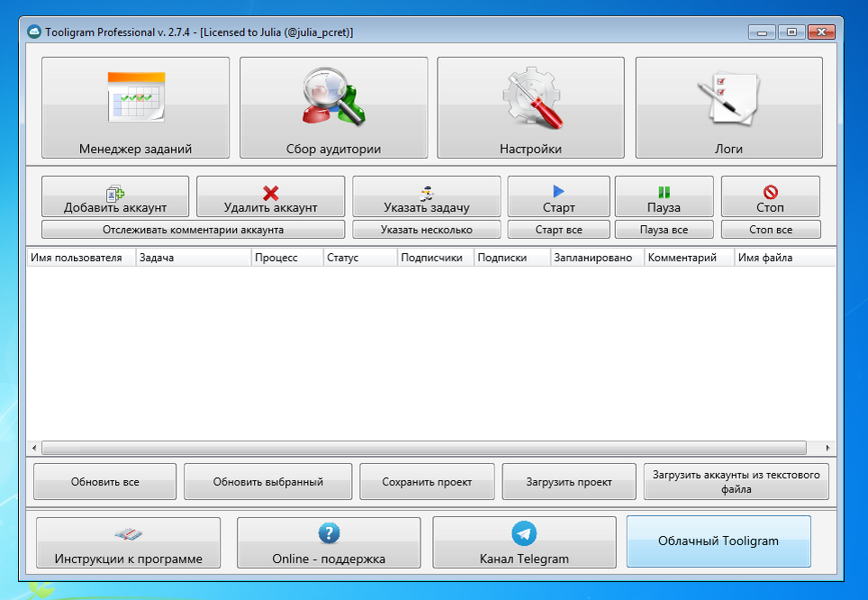
Task: Click Отслеживать комментарии аккаунта button
Action: tap(194, 230)
